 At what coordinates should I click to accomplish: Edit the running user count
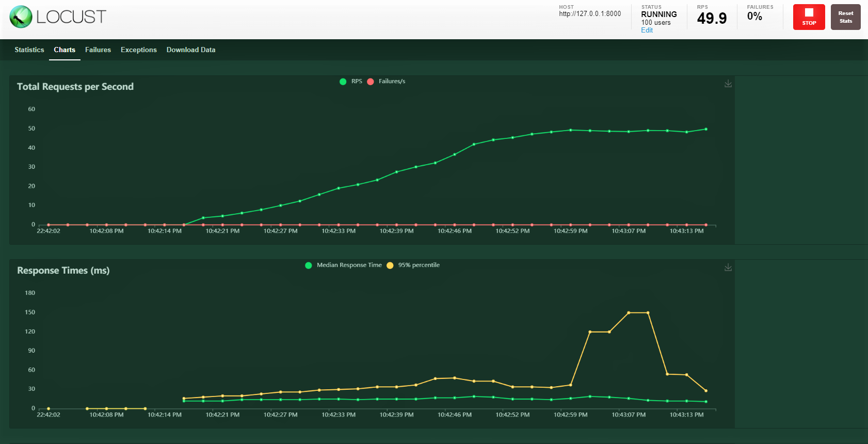click(x=647, y=30)
